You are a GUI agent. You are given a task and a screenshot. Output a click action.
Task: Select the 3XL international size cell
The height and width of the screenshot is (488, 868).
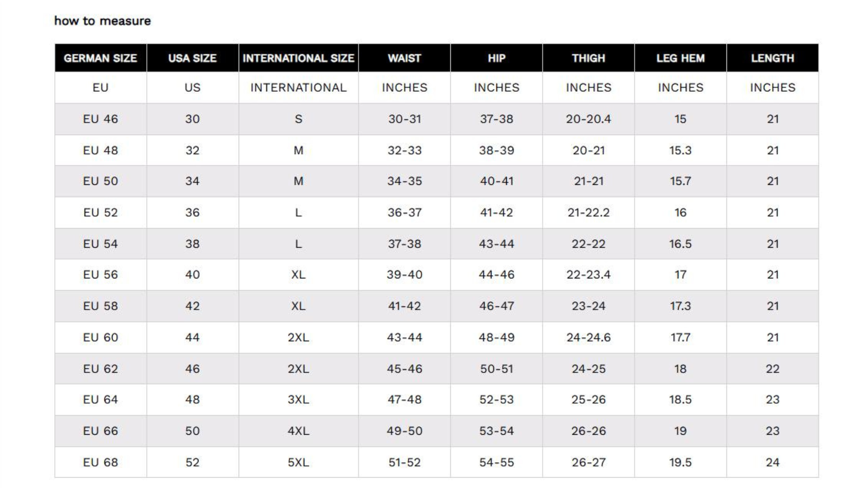[298, 399]
